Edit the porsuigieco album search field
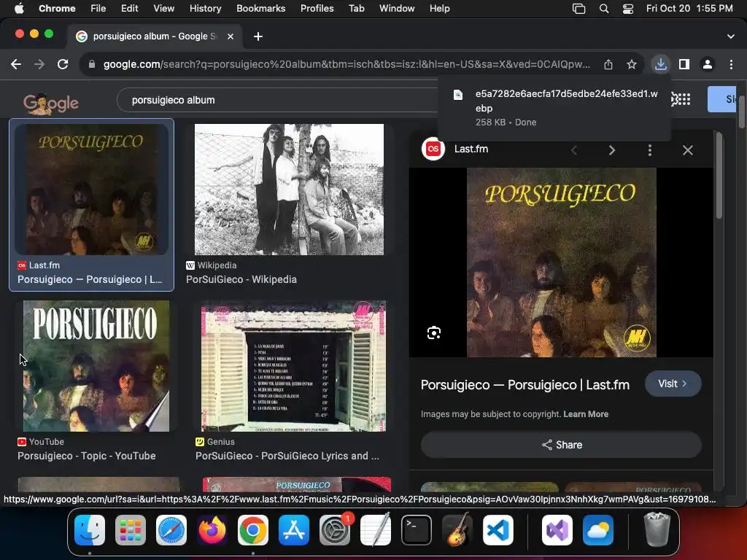The image size is (747, 560). [276, 100]
